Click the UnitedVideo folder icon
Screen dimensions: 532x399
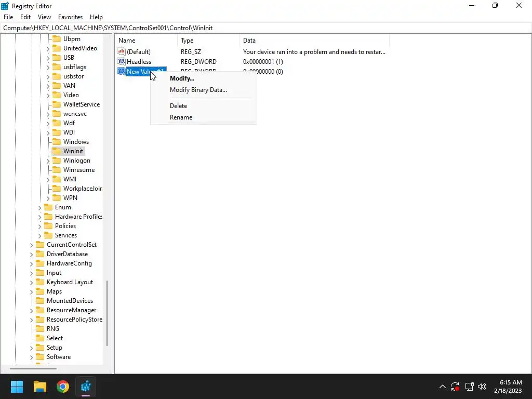click(x=57, y=48)
